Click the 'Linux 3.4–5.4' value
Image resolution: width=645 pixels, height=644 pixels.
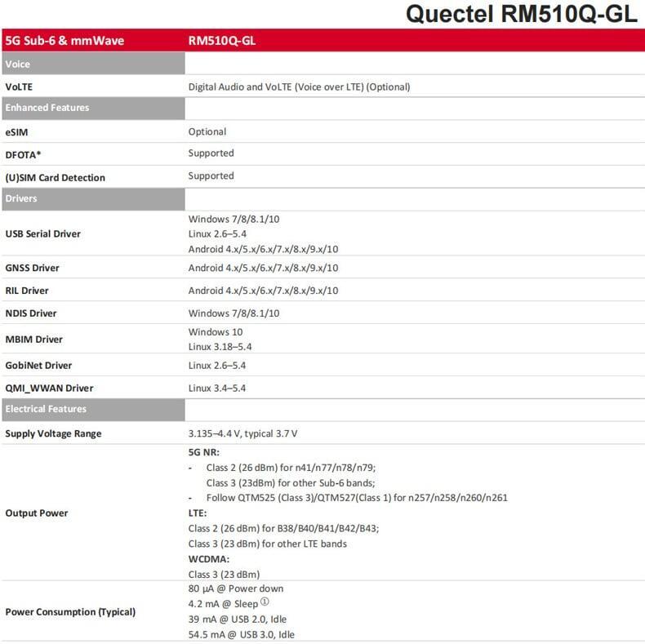pos(217,389)
